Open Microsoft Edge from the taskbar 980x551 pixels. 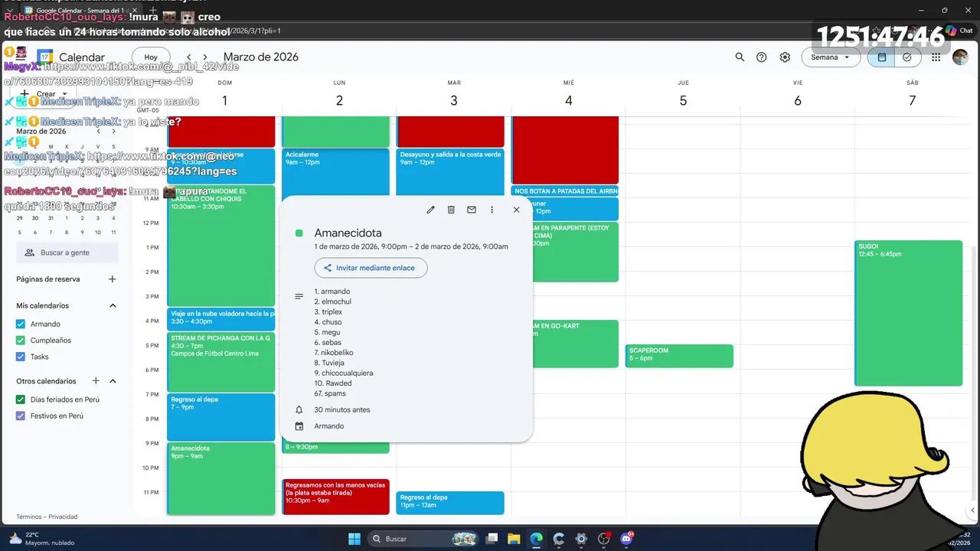click(x=536, y=539)
